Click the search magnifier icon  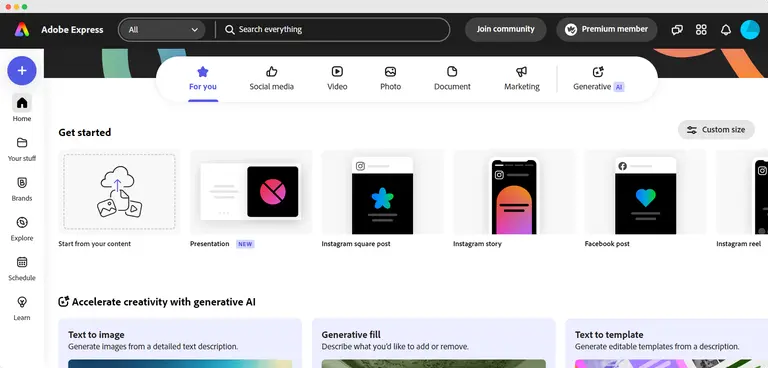(229, 29)
